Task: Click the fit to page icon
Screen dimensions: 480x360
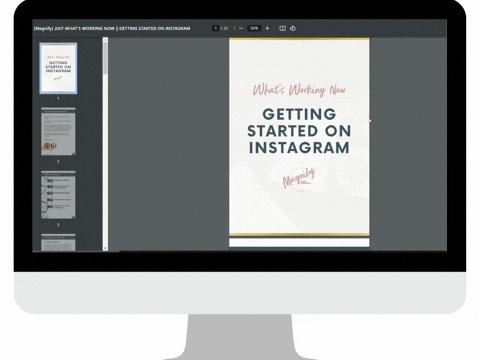Action: coord(282,28)
